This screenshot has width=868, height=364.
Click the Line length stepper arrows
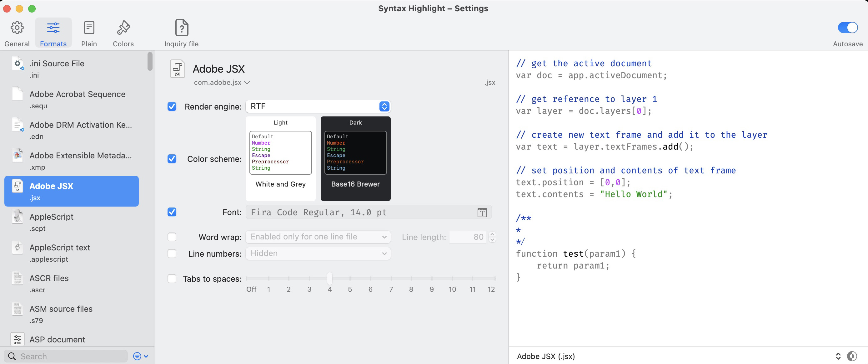tap(492, 237)
